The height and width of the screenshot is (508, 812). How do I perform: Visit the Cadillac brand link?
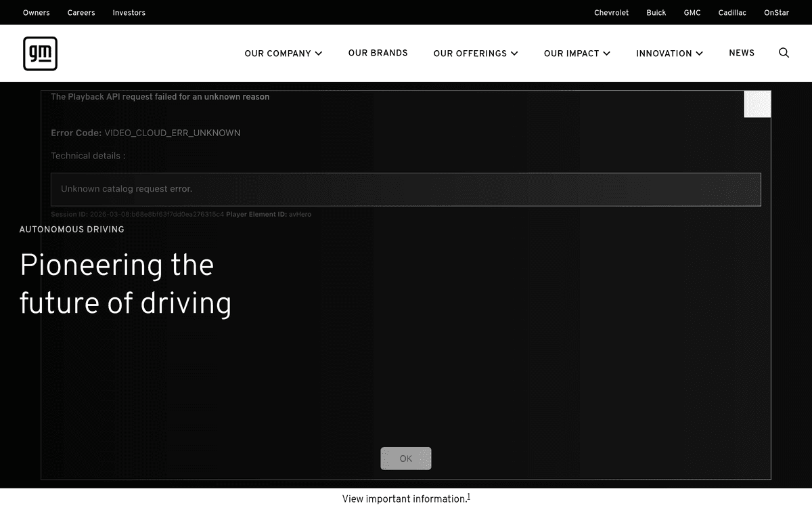click(x=732, y=12)
